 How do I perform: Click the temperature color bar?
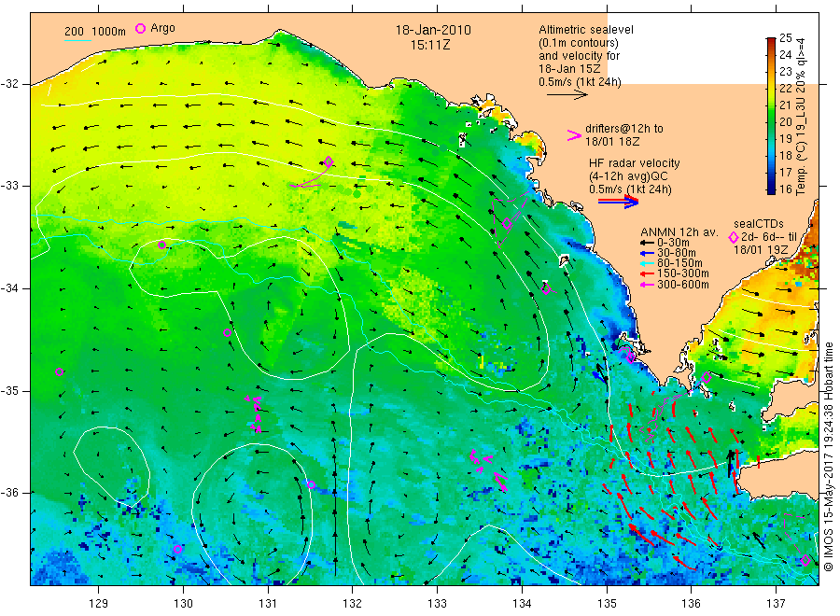[x=771, y=116]
